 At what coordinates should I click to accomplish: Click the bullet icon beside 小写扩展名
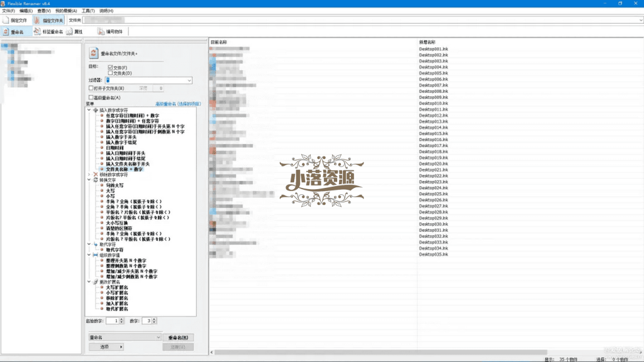102,293
